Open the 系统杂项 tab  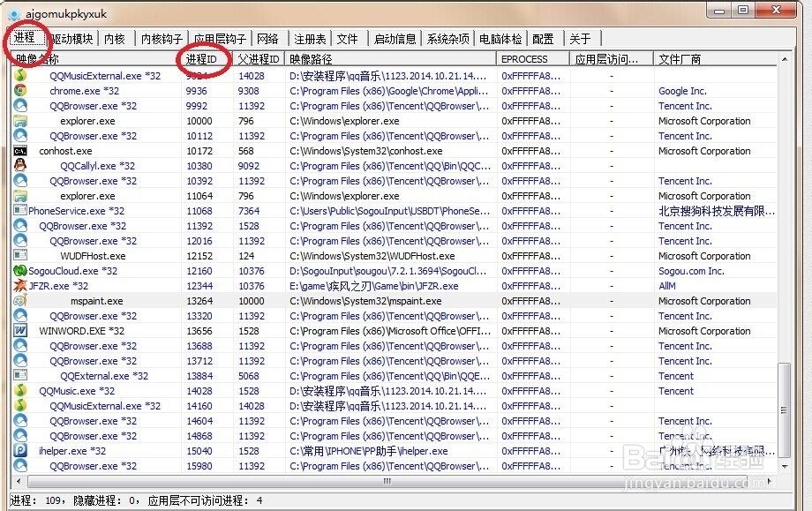[448, 39]
